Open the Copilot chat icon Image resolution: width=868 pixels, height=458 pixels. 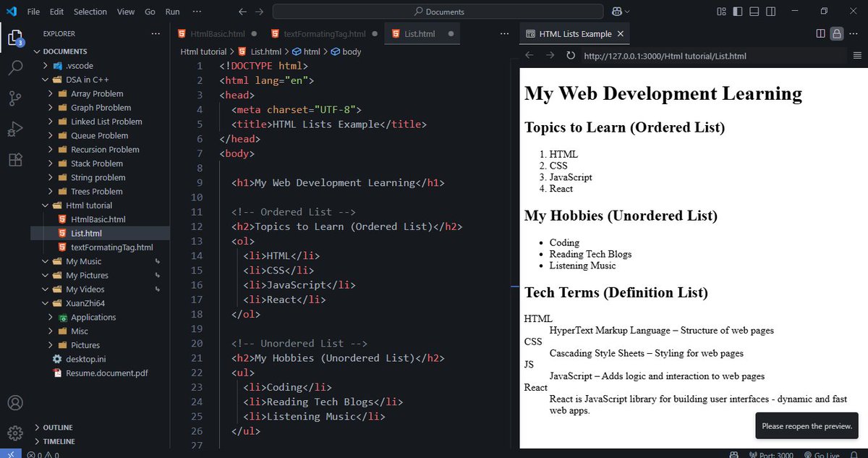pos(617,12)
